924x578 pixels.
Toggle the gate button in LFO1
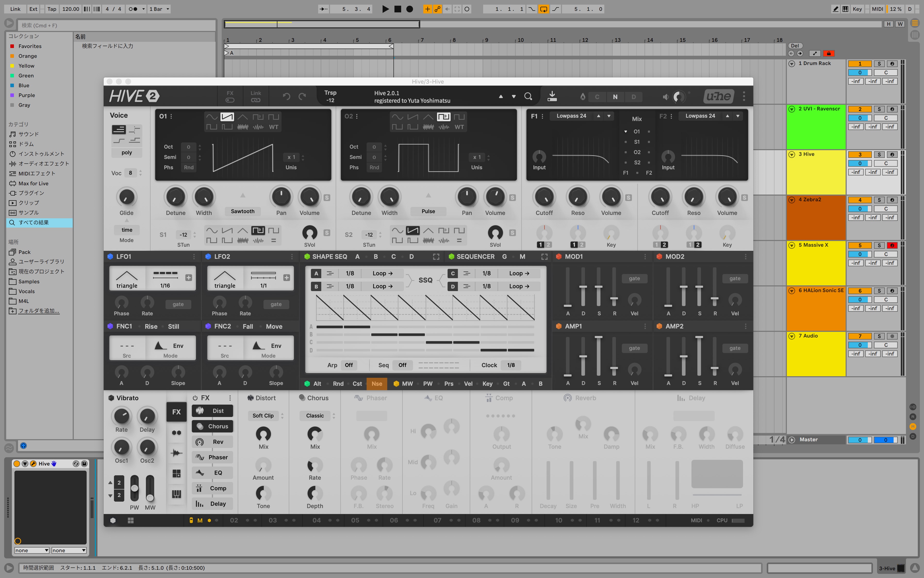[178, 304]
